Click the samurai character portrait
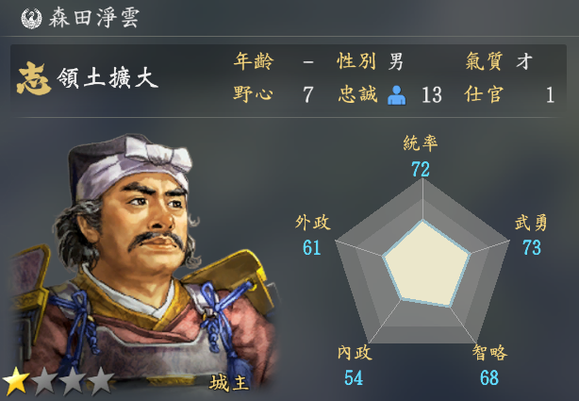This screenshot has height=401, width=579. click(142, 260)
